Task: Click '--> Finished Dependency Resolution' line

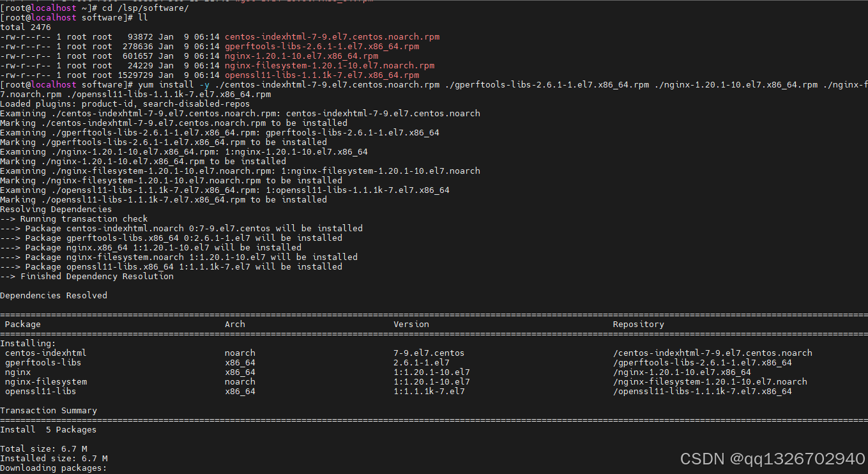Action: pyautogui.click(x=87, y=276)
